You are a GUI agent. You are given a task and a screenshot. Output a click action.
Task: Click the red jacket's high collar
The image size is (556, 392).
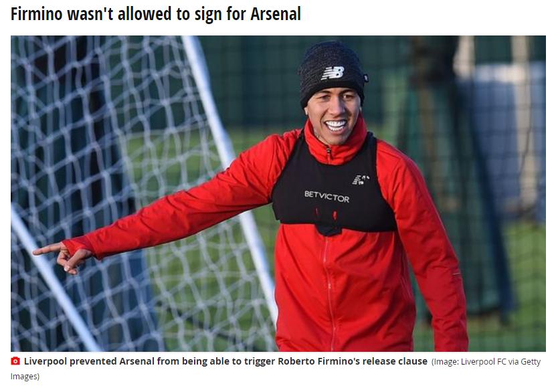tap(336, 144)
